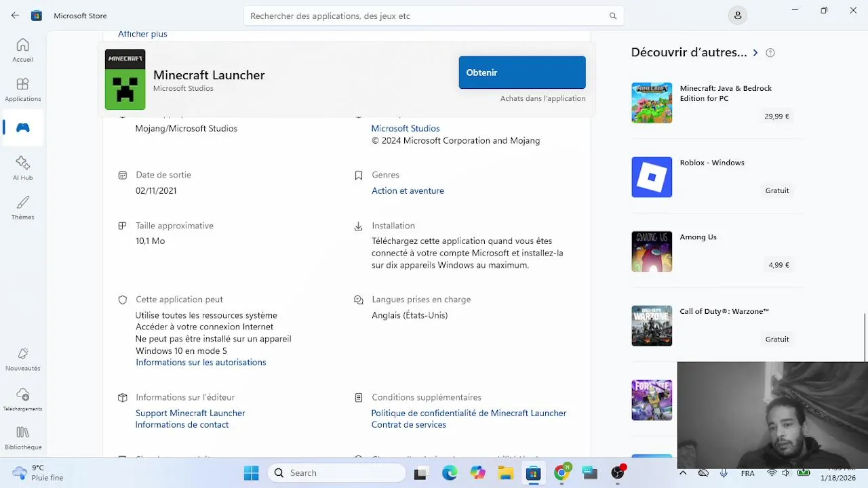Click Microsoft Store taskbar icon
Screen dimensions: 868x488
[534, 473]
